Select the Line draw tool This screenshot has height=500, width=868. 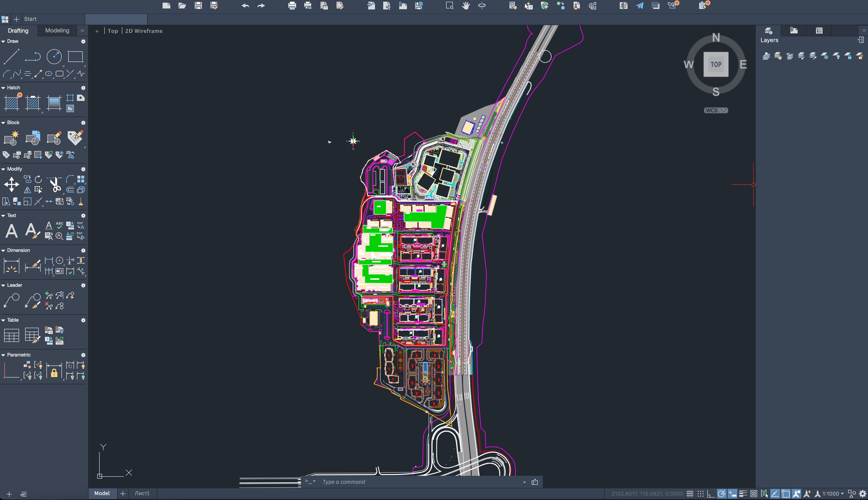coord(11,57)
